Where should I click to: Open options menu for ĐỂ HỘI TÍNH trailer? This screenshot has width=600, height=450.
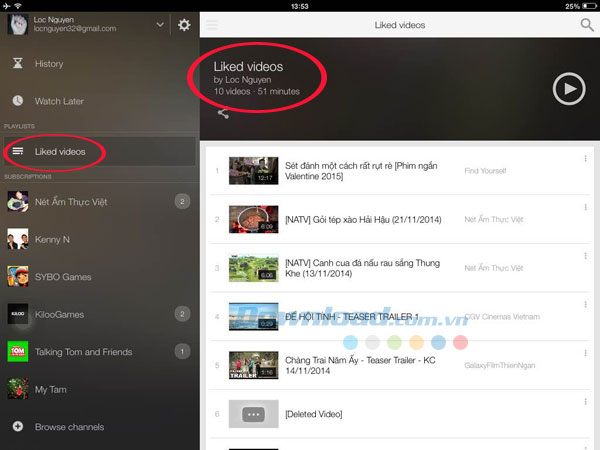585,304
